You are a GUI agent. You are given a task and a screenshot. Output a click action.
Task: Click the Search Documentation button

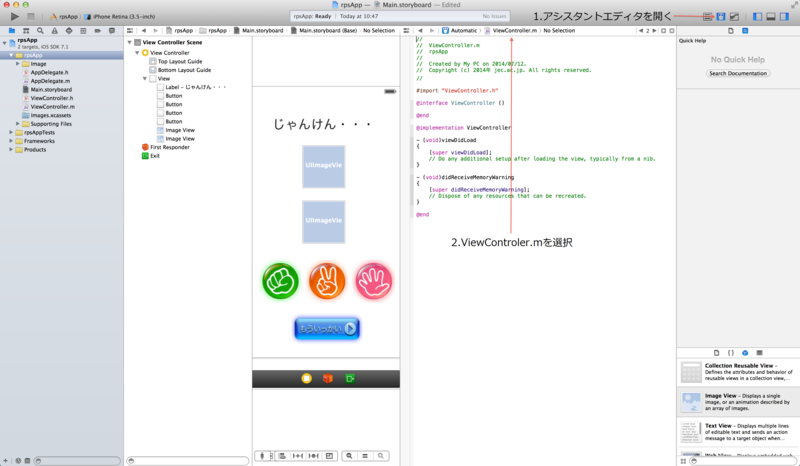coord(738,73)
